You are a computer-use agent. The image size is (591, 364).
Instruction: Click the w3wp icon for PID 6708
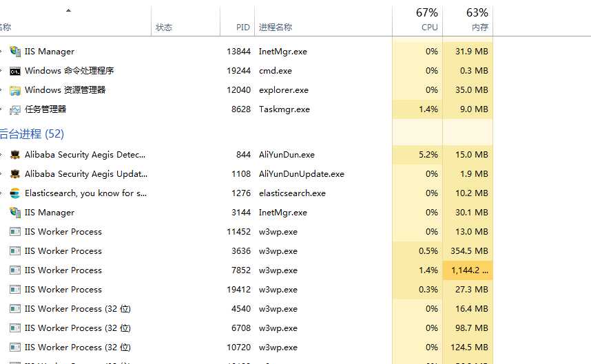click(15, 328)
